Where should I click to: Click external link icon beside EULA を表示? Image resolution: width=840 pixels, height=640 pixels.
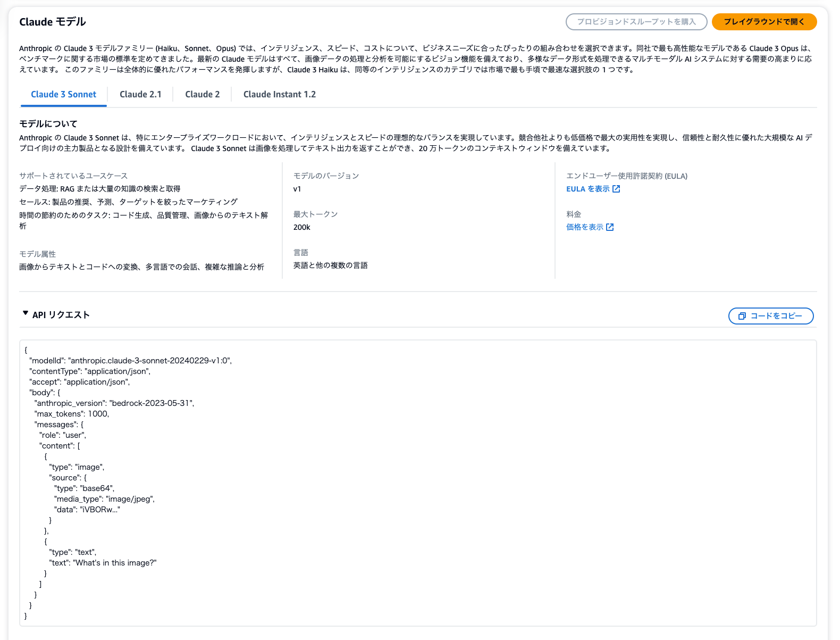(616, 189)
